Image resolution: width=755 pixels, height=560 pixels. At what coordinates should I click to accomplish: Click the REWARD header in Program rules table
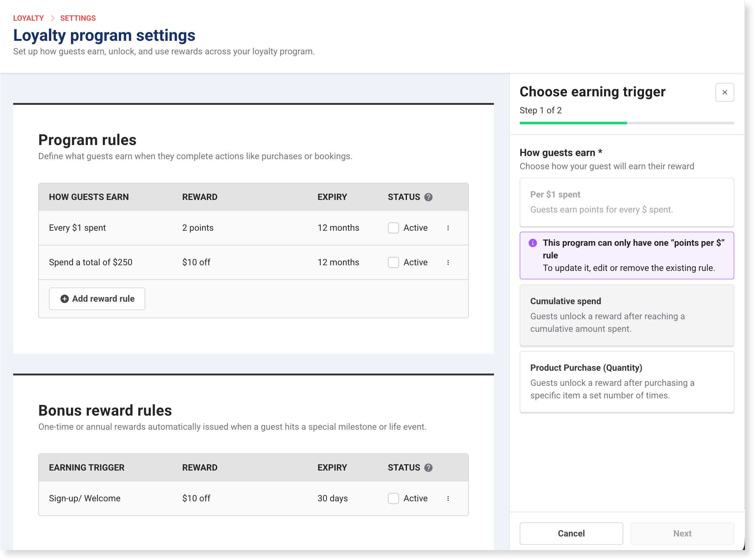200,197
